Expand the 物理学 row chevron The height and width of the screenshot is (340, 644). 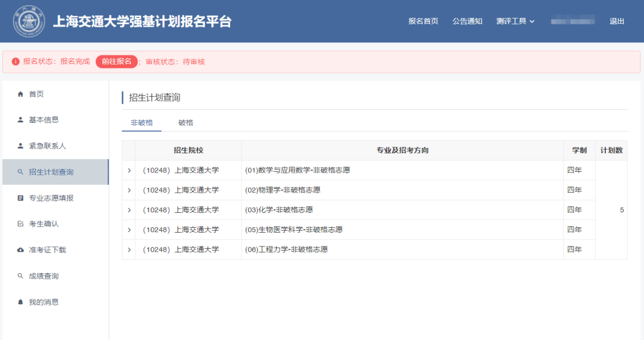[129, 190]
